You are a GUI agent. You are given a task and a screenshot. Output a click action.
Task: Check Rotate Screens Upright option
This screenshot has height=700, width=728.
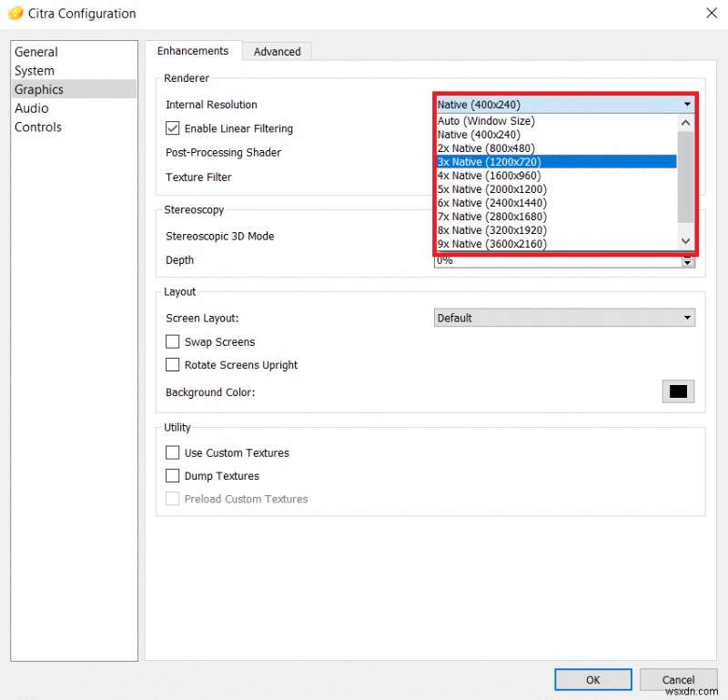point(173,365)
